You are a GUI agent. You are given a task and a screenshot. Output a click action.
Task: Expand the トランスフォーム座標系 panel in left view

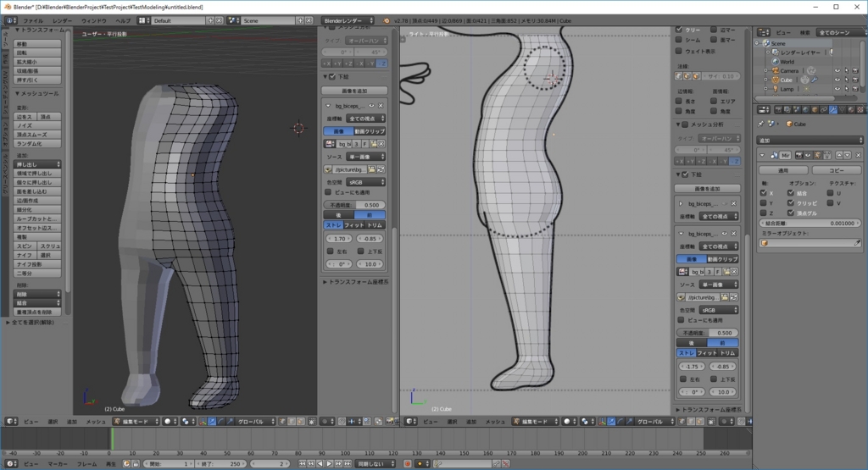pyautogui.click(x=356, y=281)
